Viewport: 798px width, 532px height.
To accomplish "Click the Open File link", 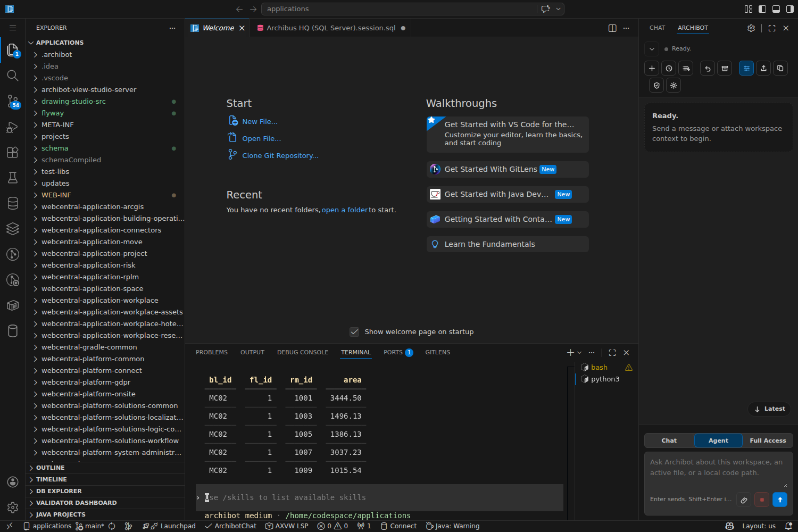I will [261, 139].
